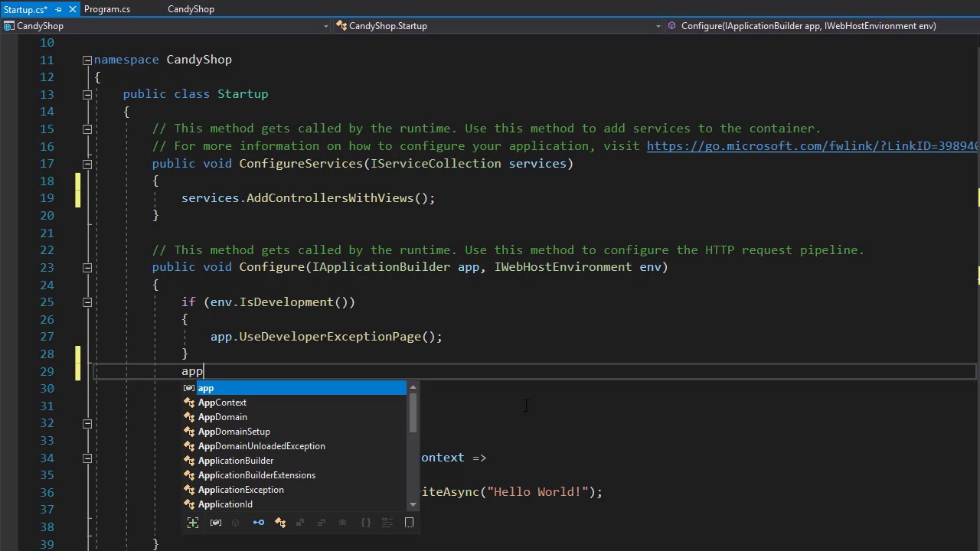Toggle the curly-braces namespaces filter

click(x=366, y=523)
